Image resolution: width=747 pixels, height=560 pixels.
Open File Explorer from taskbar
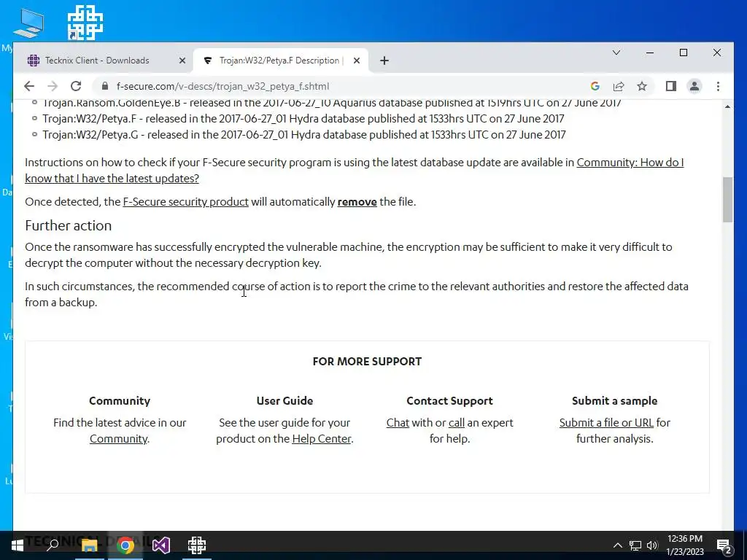[89, 545]
